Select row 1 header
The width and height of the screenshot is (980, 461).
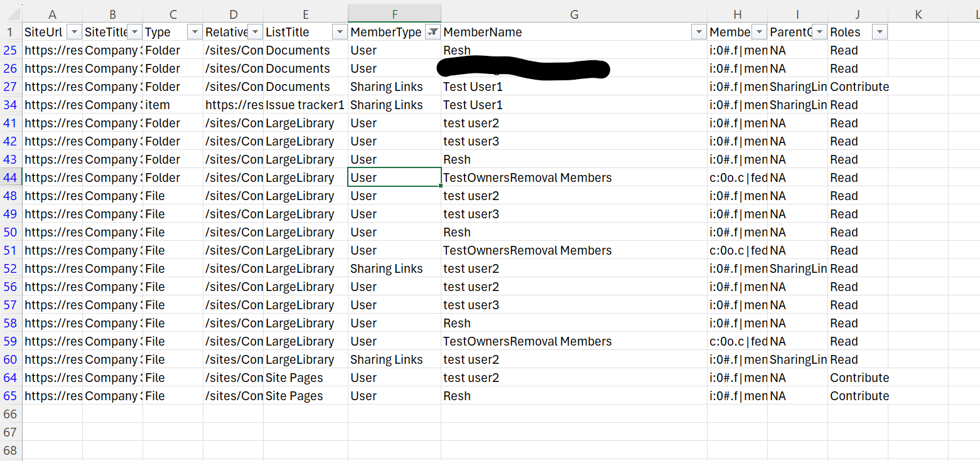(11, 32)
